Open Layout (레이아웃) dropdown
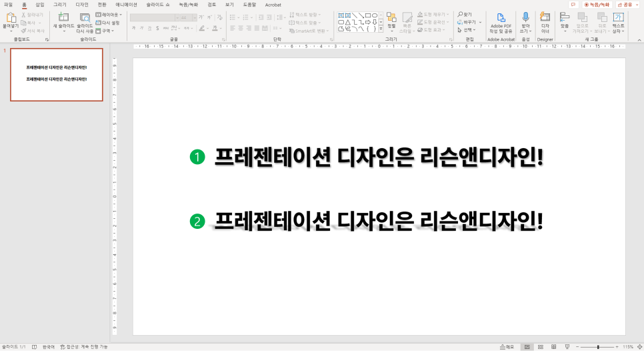 tap(109, 15)
